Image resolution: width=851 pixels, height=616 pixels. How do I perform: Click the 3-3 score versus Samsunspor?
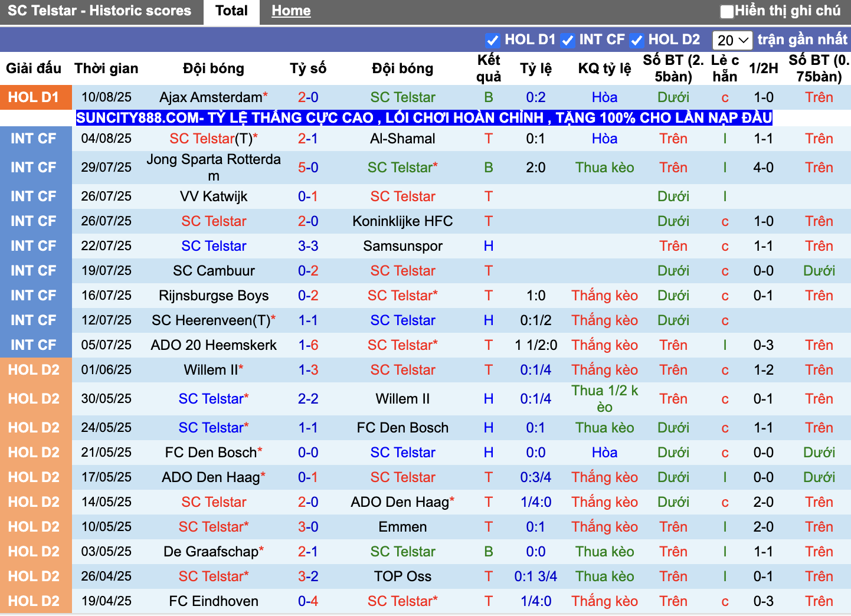(x=308, y=246)
